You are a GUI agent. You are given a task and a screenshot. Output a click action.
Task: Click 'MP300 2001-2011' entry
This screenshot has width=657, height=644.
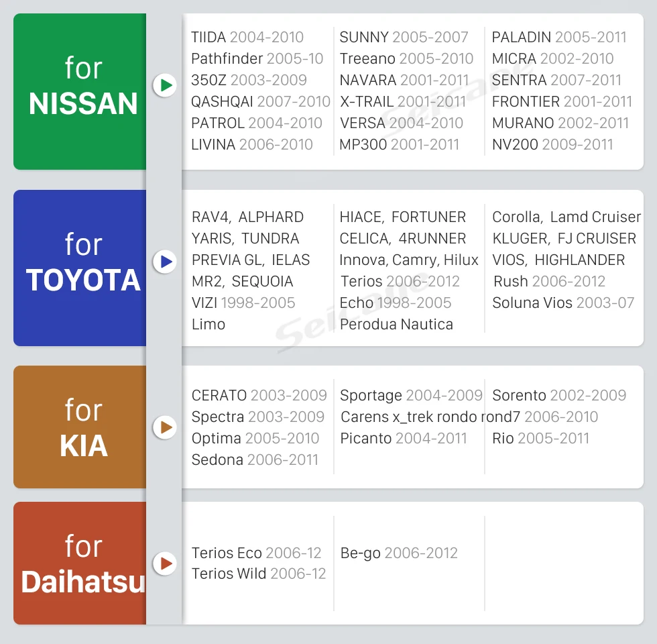click(x=400, y=144)
